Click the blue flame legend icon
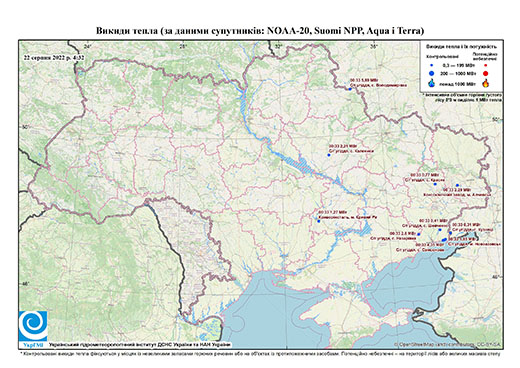 [431, 83]
